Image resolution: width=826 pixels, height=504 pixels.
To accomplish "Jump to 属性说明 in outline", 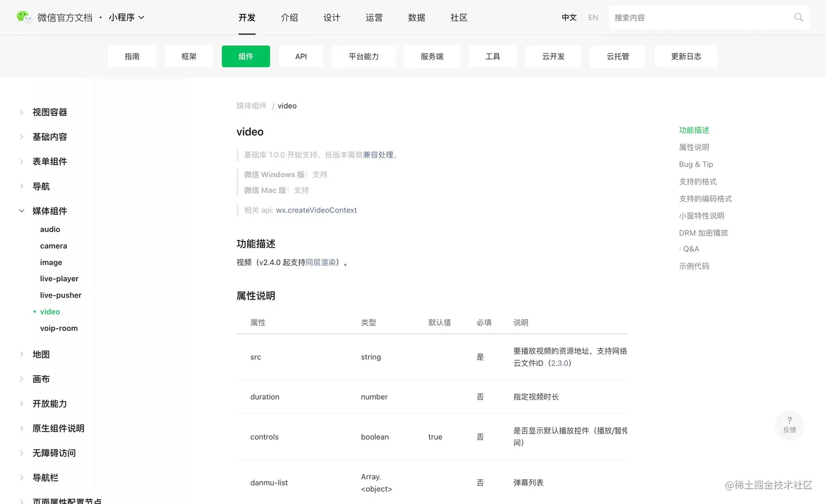I will (694, 147).
